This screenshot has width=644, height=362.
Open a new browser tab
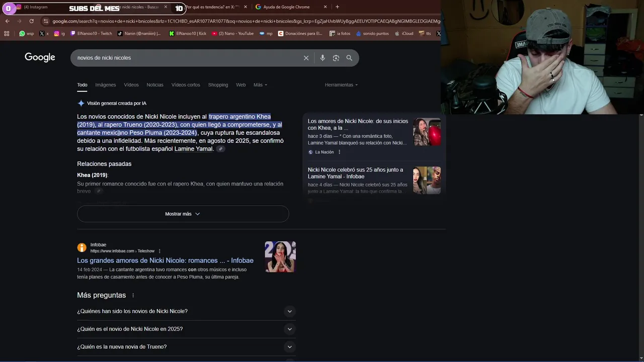click(337, 7)
